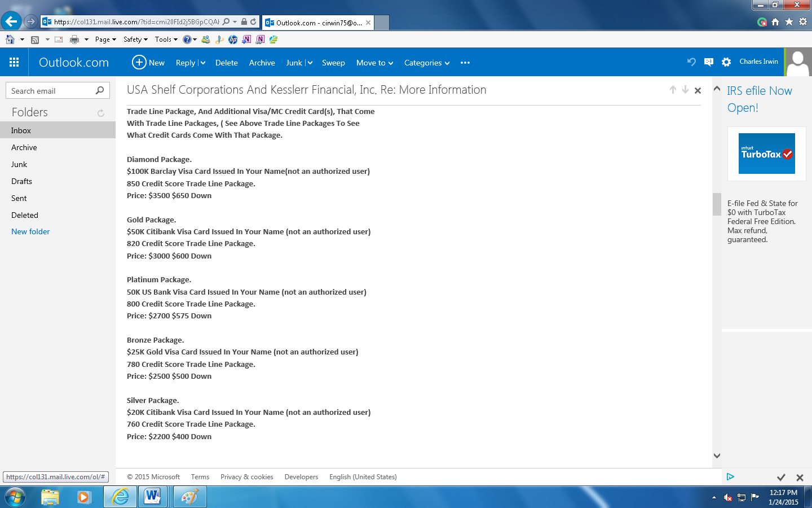Select the Deleted folder
This screenshot has height=508, width=812.
click(x=58, y=215)
